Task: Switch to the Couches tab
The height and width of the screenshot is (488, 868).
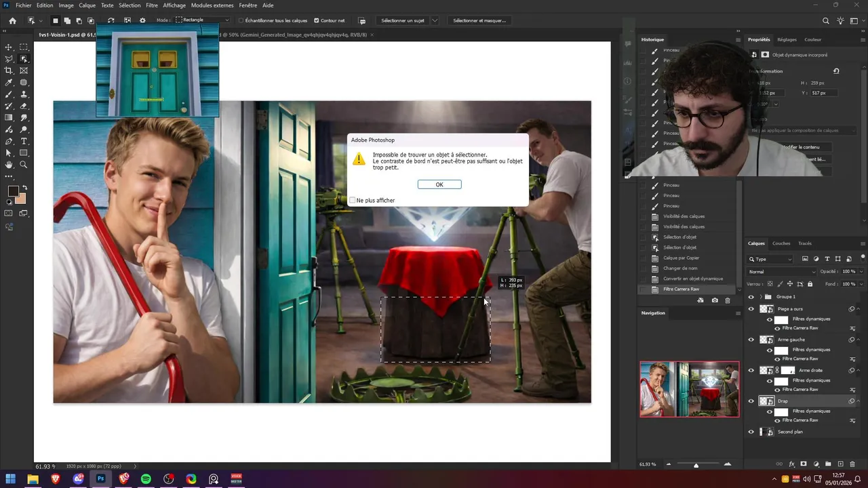Action: pyautogui.click(x=781, y=243)
